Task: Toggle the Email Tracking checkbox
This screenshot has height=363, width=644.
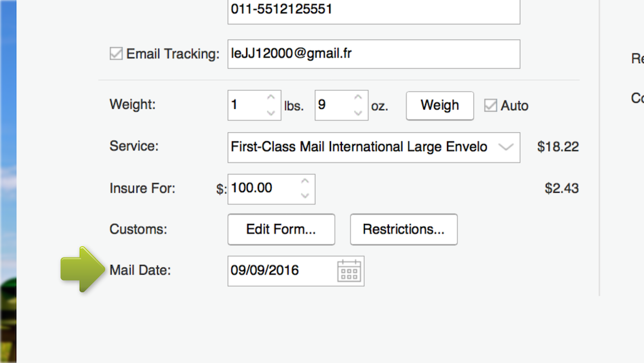Action: (x=117, y=54)
